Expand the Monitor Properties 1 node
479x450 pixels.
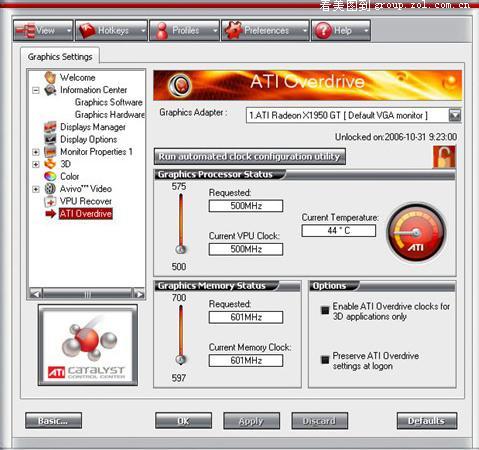click(x=36, y=152)
